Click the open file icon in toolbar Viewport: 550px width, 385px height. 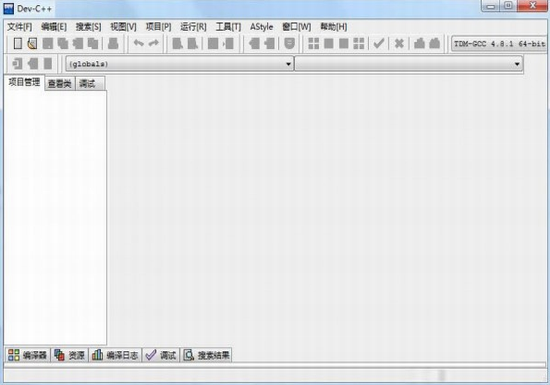[x=32, y=43]
